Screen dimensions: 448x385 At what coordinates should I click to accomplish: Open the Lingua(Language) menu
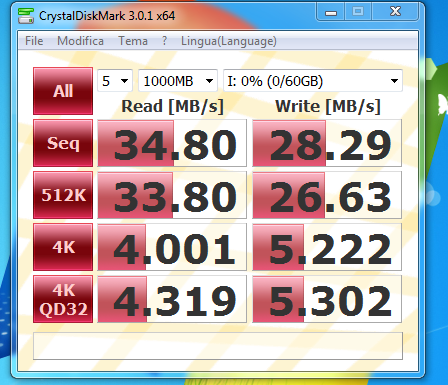click(x=229, y=41)
